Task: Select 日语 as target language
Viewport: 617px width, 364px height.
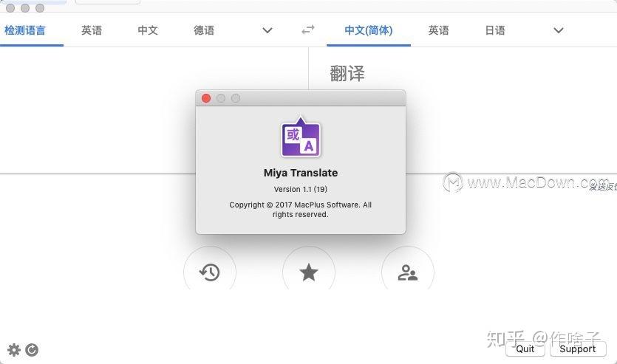Action: (495, 30)
